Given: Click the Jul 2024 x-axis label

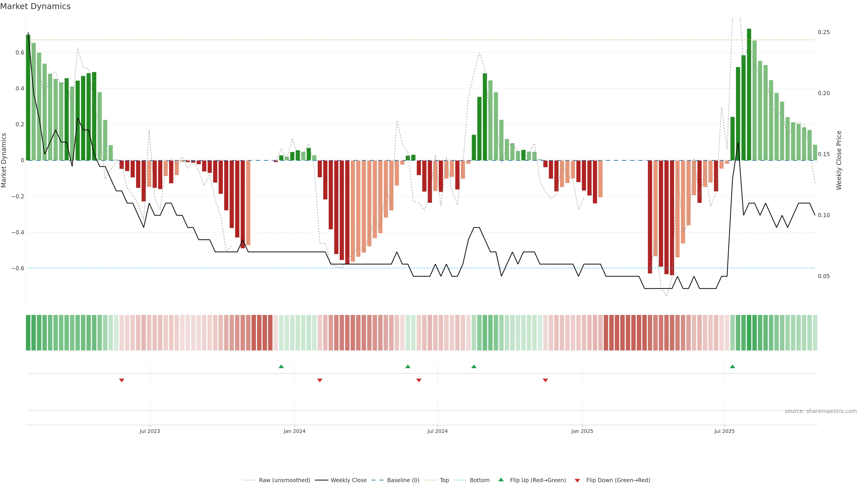Looking at the screenshot, I should click(437, 431).
